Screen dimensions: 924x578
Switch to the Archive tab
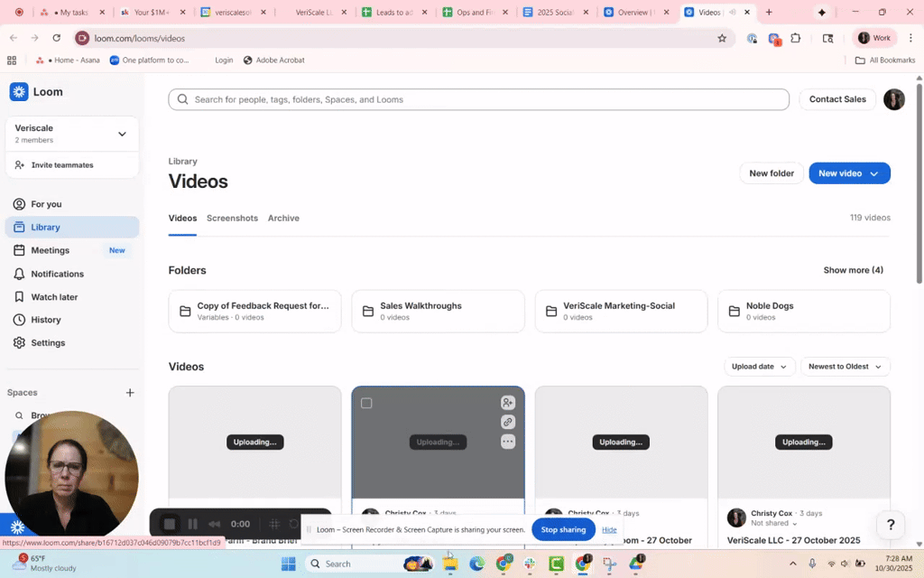tap(283, 218)
